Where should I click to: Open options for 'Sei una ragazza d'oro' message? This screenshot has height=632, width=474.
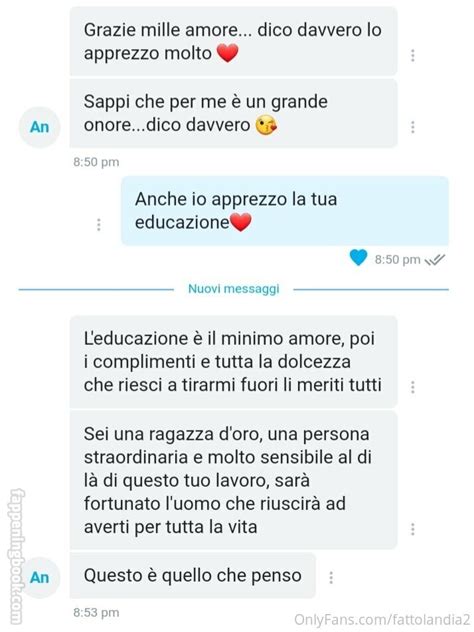coord(412,529)
